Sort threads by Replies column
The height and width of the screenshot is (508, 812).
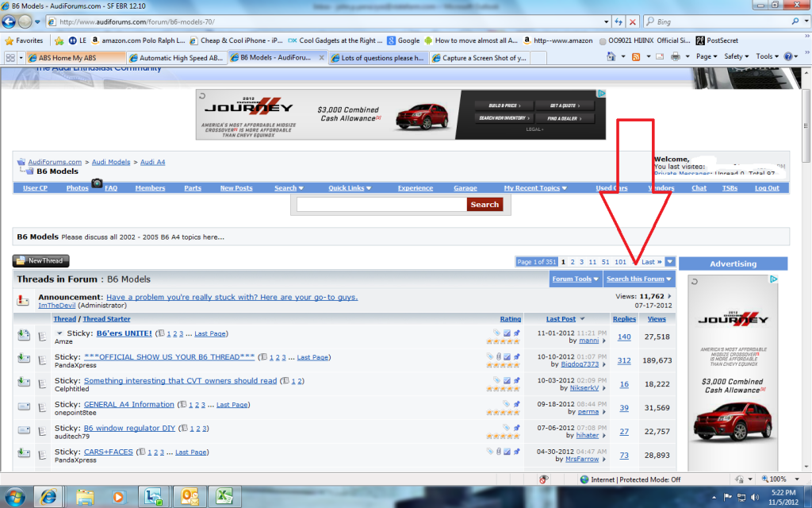(624, 319)
